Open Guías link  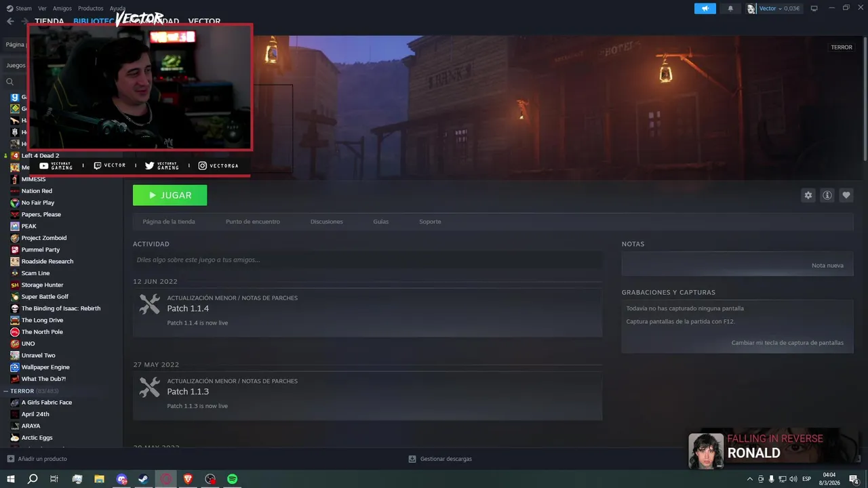(381, 222)
